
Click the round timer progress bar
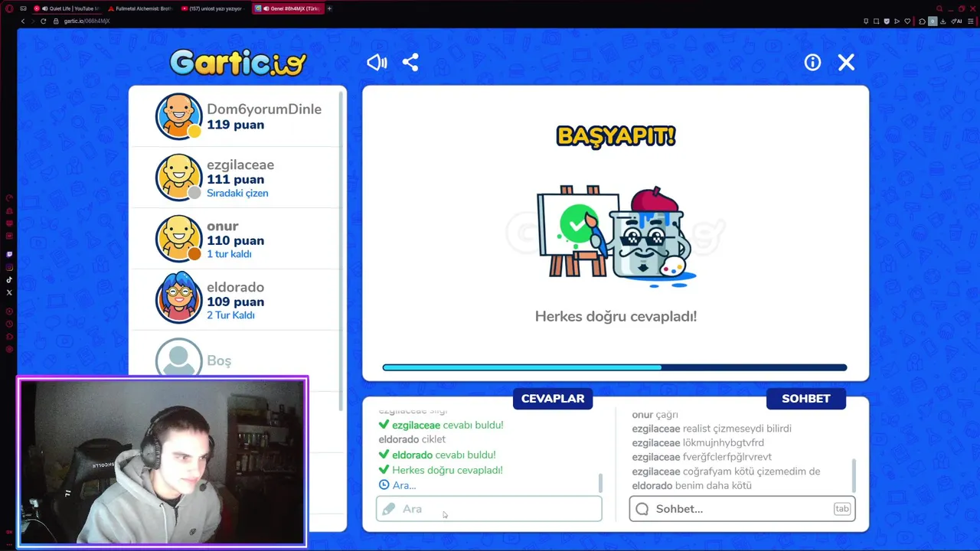(615, 367)
